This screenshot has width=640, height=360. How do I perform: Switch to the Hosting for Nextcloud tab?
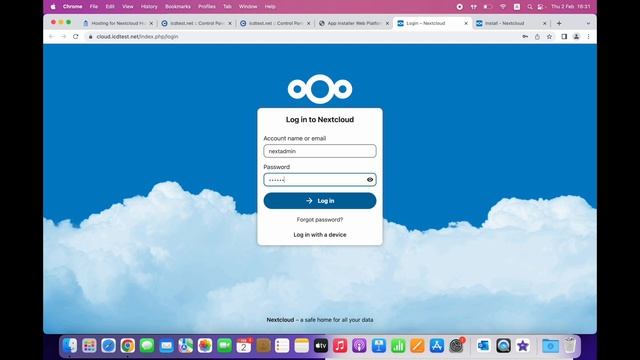coord(118,23)
